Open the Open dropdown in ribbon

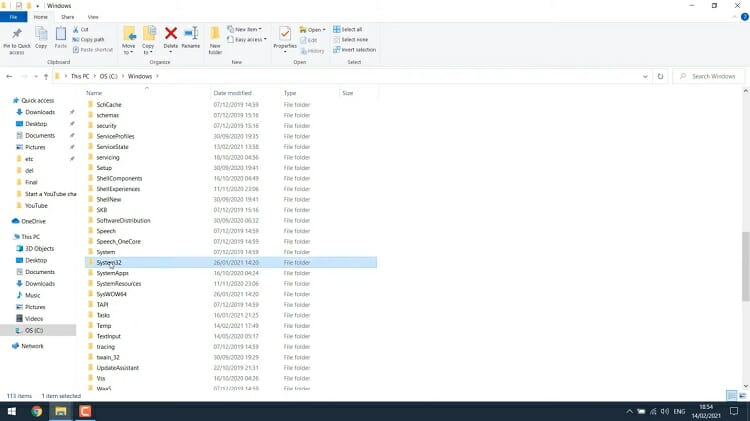tap(312, 30)
